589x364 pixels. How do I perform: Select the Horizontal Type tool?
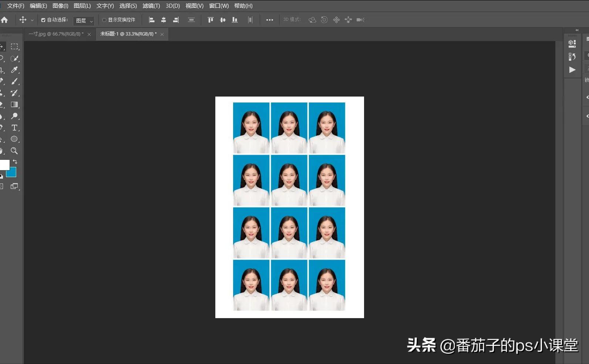(x=14, y=128)
